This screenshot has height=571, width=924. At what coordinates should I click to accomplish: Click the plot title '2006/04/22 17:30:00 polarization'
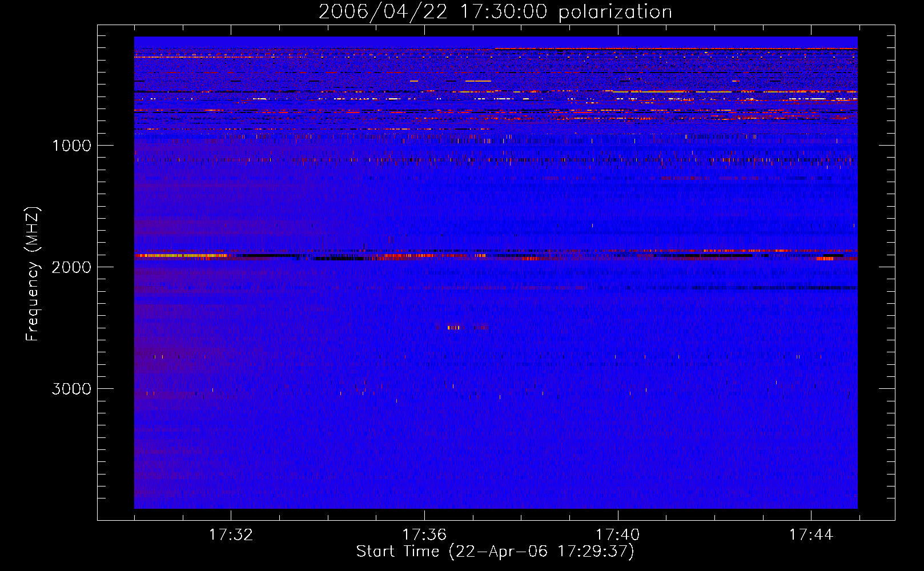tap(495, 12)
